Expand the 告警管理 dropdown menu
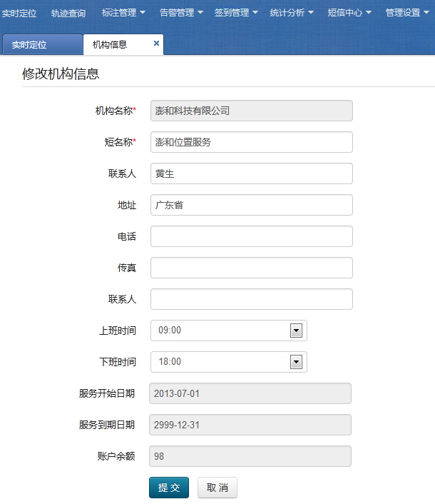The width and height of the screenshot is (435, 504). (x=181, y=13)
